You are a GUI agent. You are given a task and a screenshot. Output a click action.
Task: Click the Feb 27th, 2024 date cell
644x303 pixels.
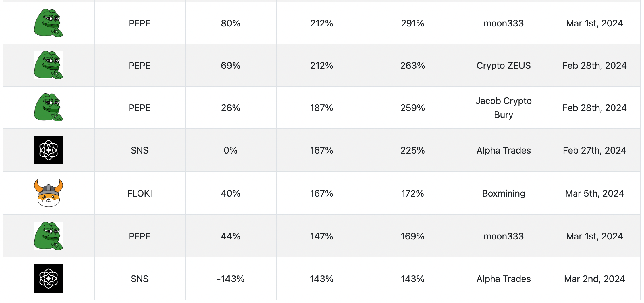(x=595, y=150)
